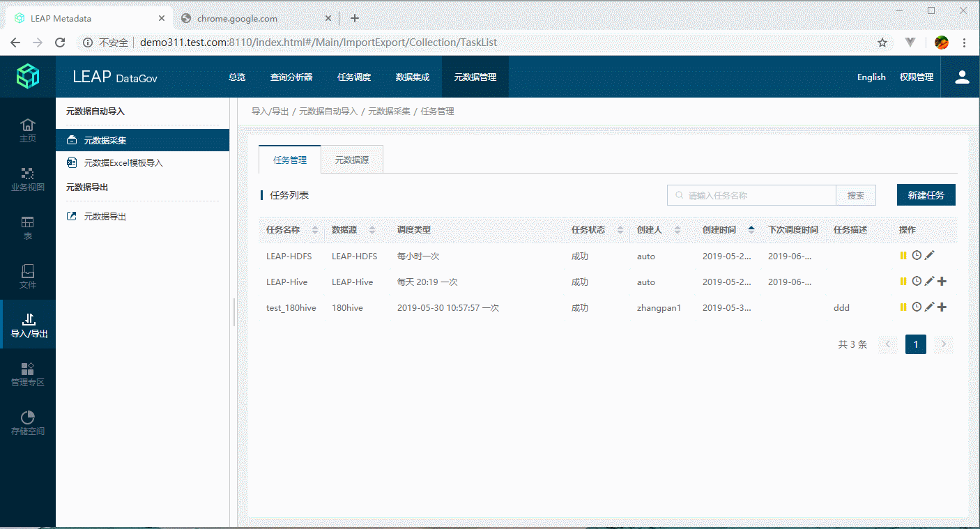Pause the test_180hive task
Screen dimensions: 980x529
click(x=903, y=307)
